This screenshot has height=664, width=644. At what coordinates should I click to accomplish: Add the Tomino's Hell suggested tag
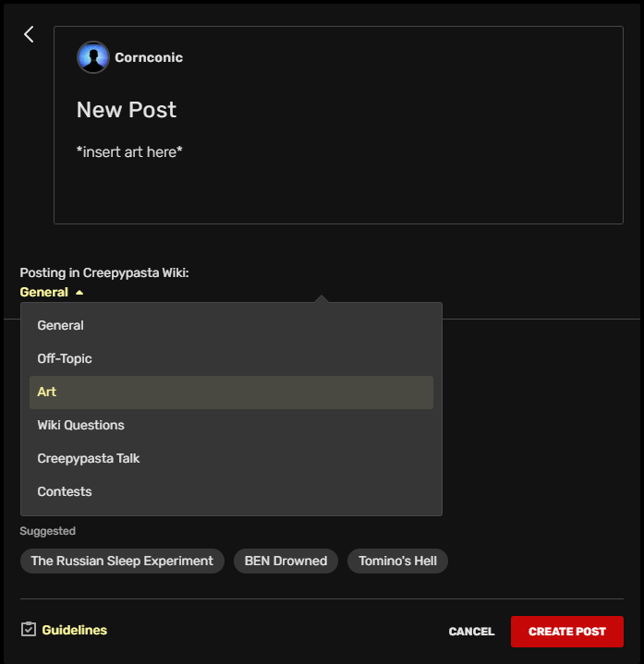pyautogui.click(x=397, y=561)
